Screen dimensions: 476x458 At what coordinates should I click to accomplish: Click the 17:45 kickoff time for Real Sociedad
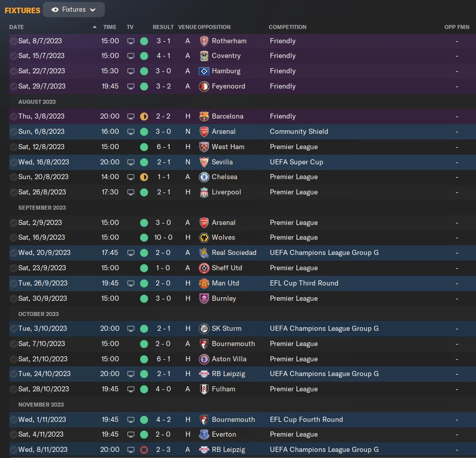(x=109, y=253)
